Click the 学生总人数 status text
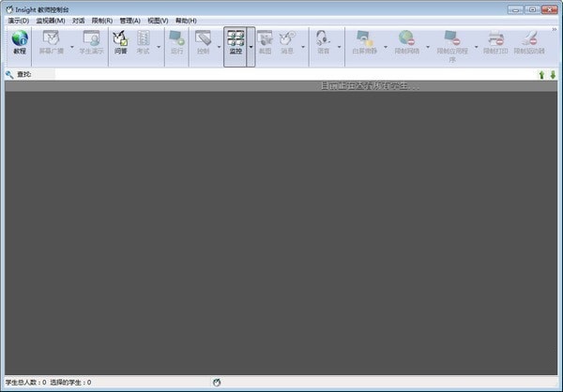This screenshot has height=392, width=563. click(25, 383)
